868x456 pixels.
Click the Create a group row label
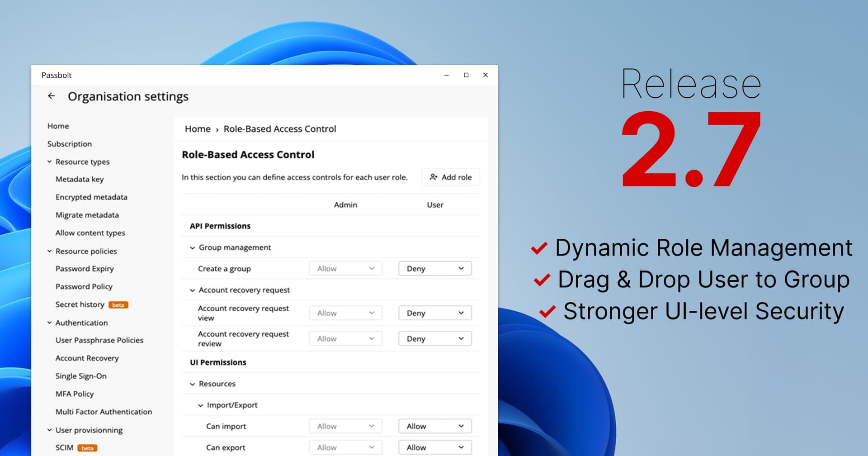(224, 269)
